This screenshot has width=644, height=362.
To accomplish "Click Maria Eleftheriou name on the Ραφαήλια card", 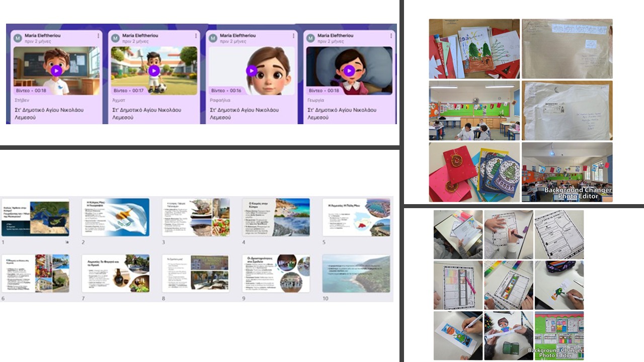I will (x=237, y=36).
